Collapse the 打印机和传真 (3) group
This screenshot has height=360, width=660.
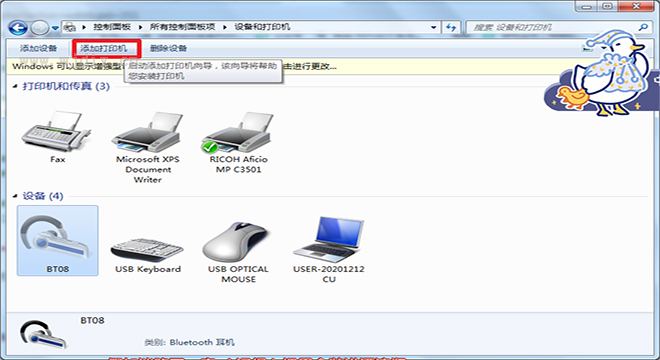[15, 86]
